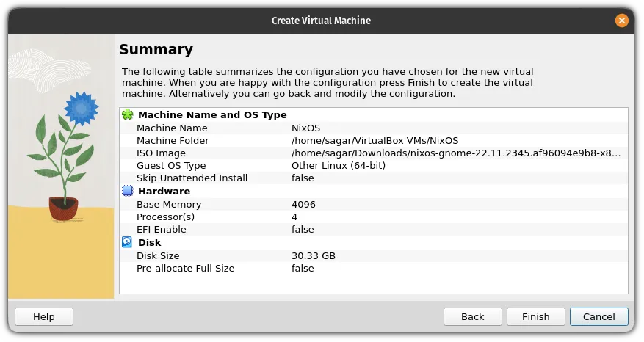This screenshot has width=644, height=342.
Task: Go back using the Back button
Action: (x=472, y=316)
